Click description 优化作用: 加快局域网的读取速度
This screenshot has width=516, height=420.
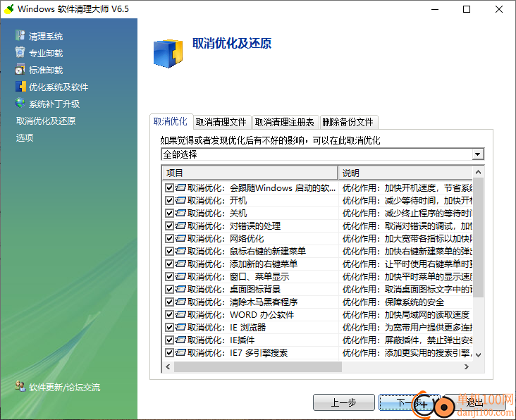(x=406, y=315)
